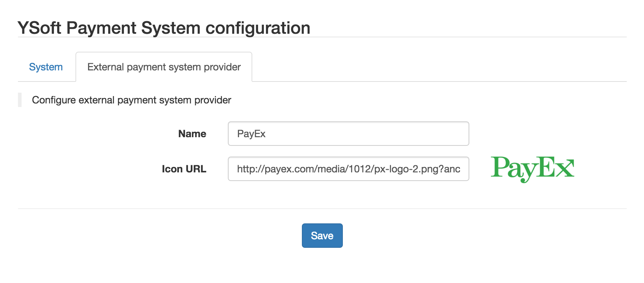Click the Icon URL label

(184, 169)
